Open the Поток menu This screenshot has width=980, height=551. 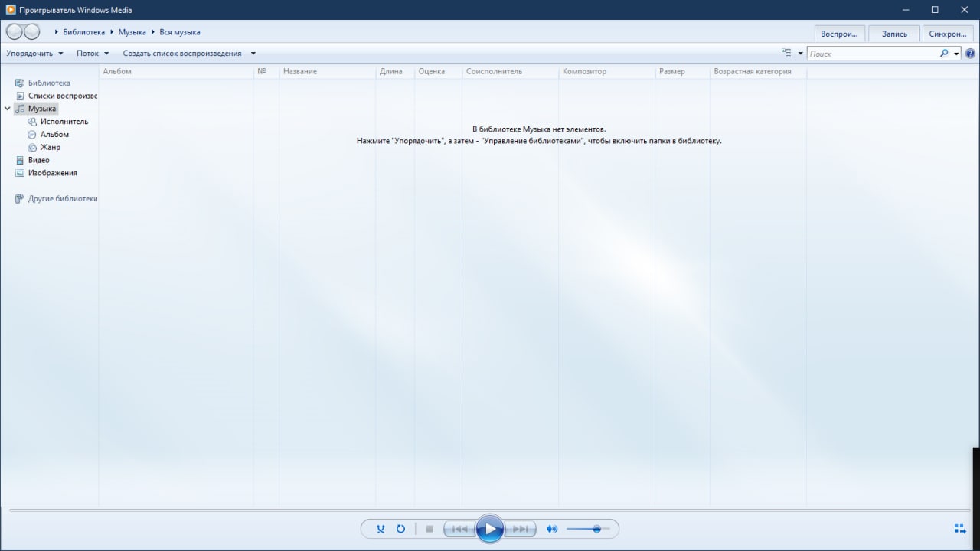pyautogui.click(x=93, y=54)
